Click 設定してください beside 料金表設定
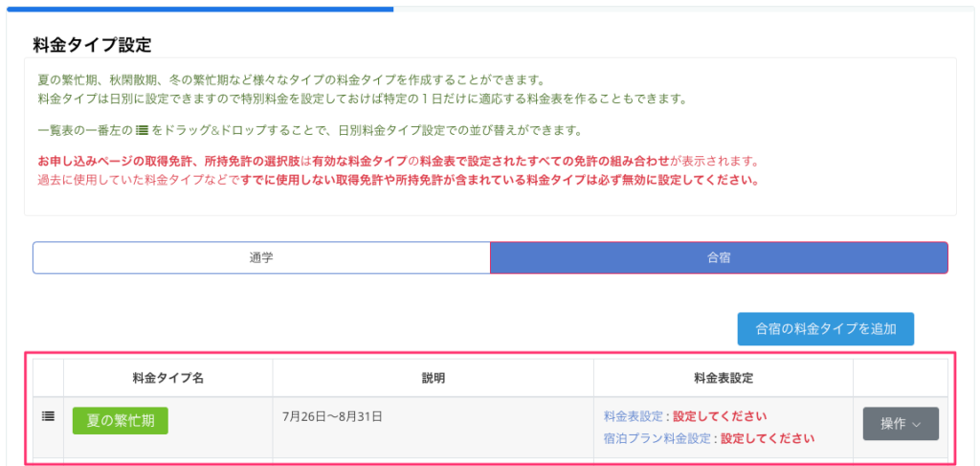 [x=720, y=416]
